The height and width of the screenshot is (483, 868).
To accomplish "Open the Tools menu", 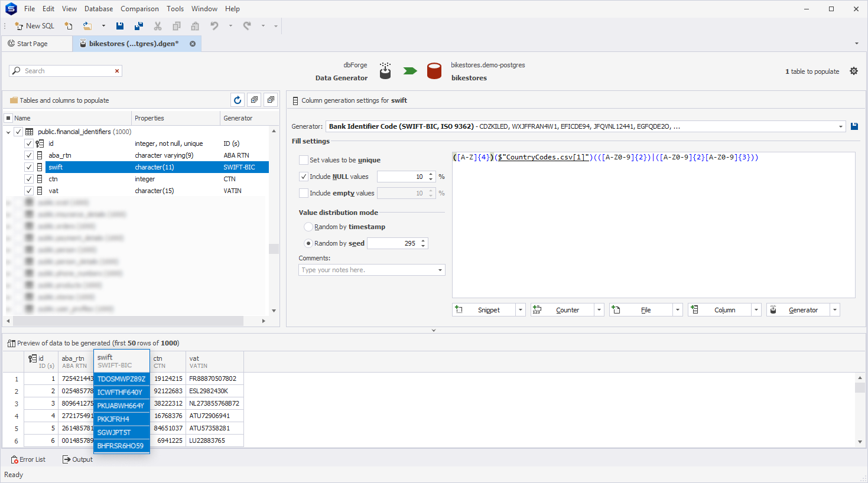I will click(175, 9).
